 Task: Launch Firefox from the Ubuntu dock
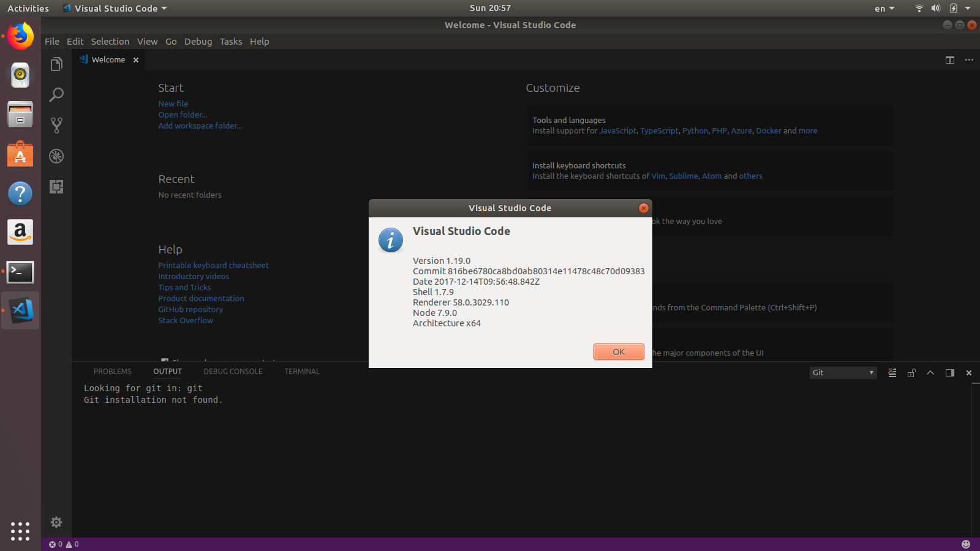20,36
